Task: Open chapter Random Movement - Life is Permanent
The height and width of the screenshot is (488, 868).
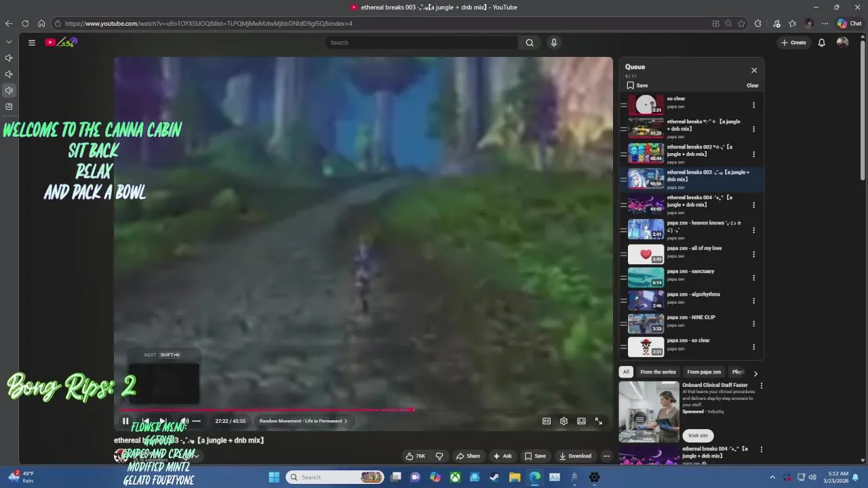Action: tap(303, 421)
